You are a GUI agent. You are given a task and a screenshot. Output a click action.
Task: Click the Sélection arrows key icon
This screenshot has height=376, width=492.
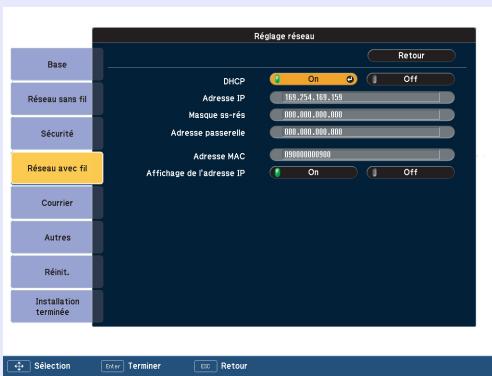point(19,366)
